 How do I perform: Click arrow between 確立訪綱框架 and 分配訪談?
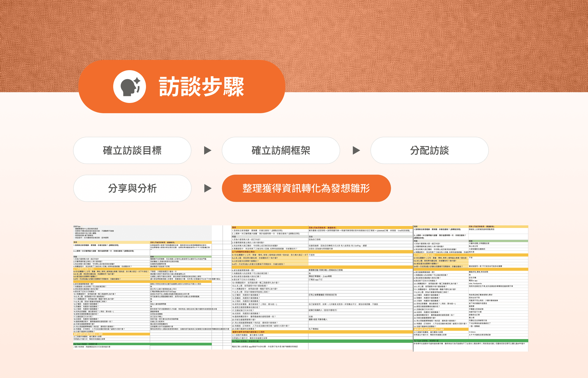pos(356,151)
